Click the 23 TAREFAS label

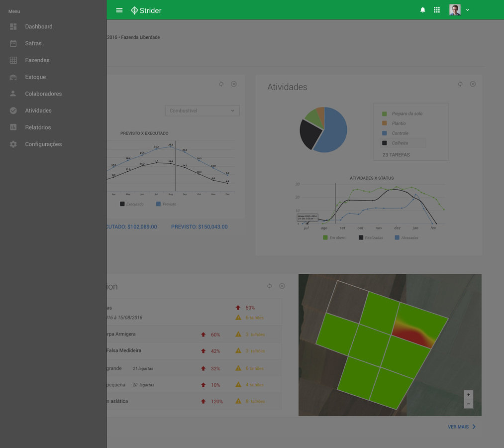(x=396, y=155)
